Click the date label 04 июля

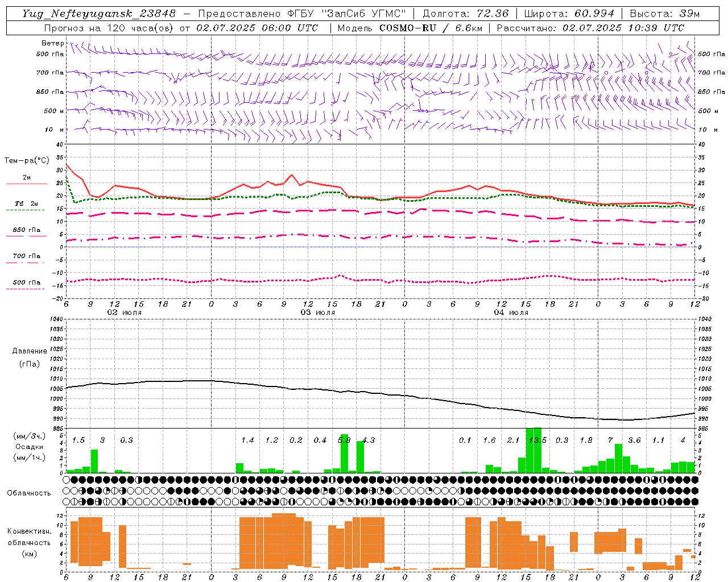click(511, 313)
